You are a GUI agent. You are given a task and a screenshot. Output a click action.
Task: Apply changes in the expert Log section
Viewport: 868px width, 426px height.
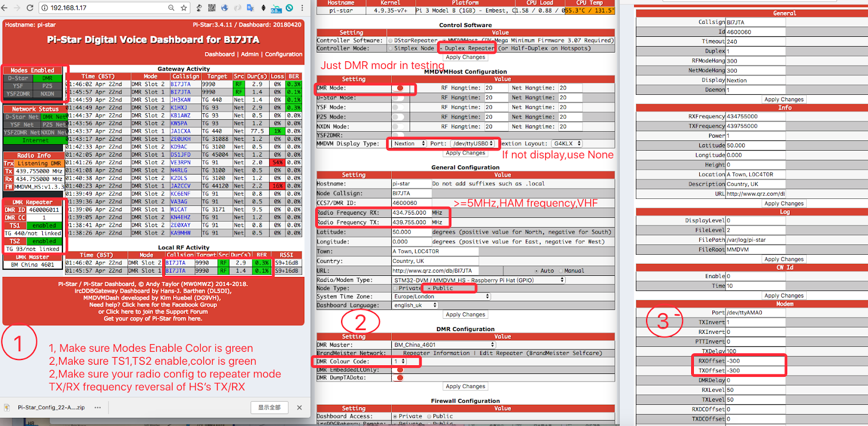784,259
